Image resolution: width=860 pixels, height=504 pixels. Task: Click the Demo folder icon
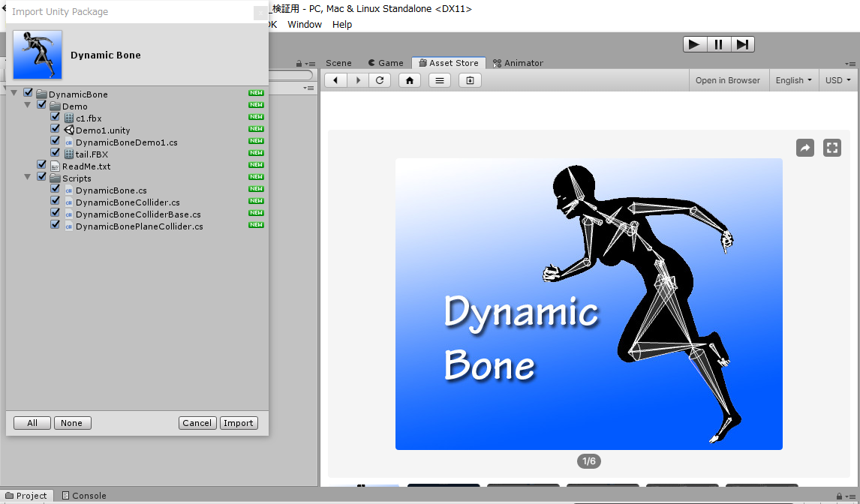click(55, 106)
